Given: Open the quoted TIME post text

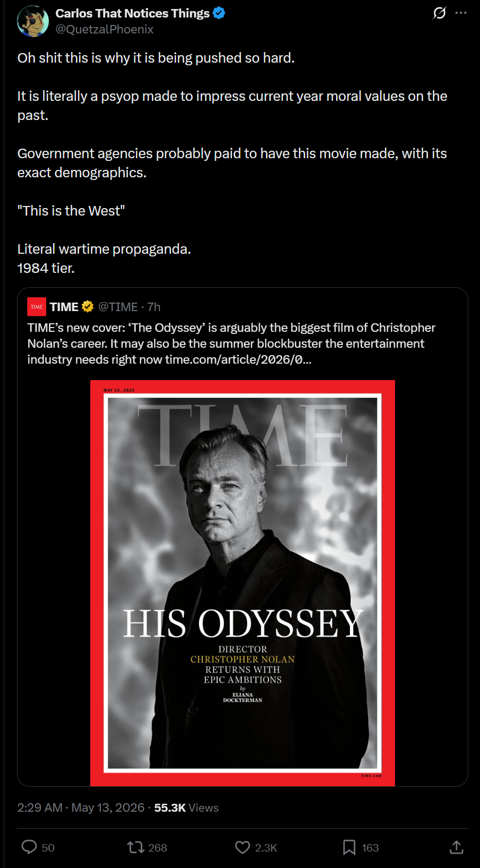Looking at the screenshot, I should tap(232, 343).
